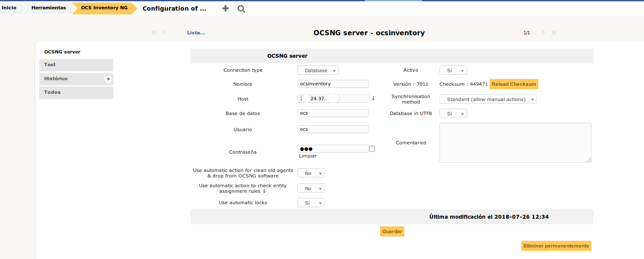Viewport: 644px width, 259px height.
Task: Open the Connection type dropdown
Action: (318, 70)
